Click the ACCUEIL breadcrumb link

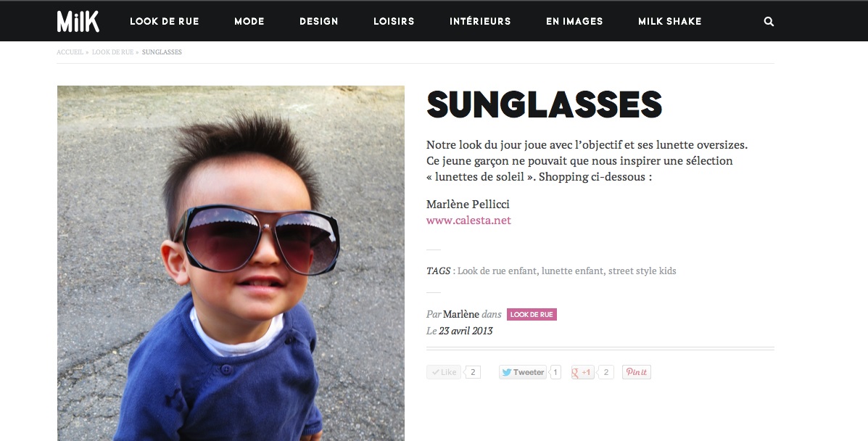tap(70, 52)
